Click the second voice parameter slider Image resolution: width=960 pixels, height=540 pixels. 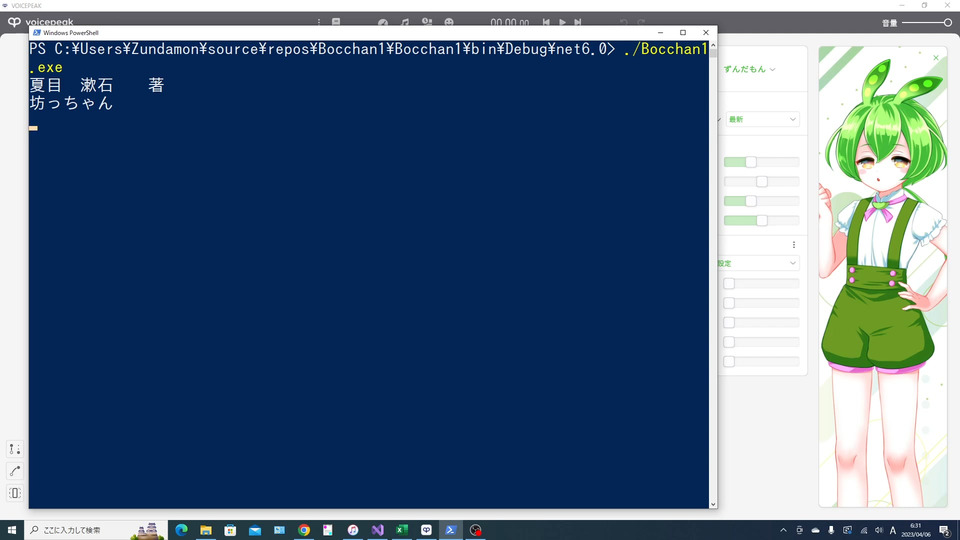pyautogui.click(x=762, y=182)
